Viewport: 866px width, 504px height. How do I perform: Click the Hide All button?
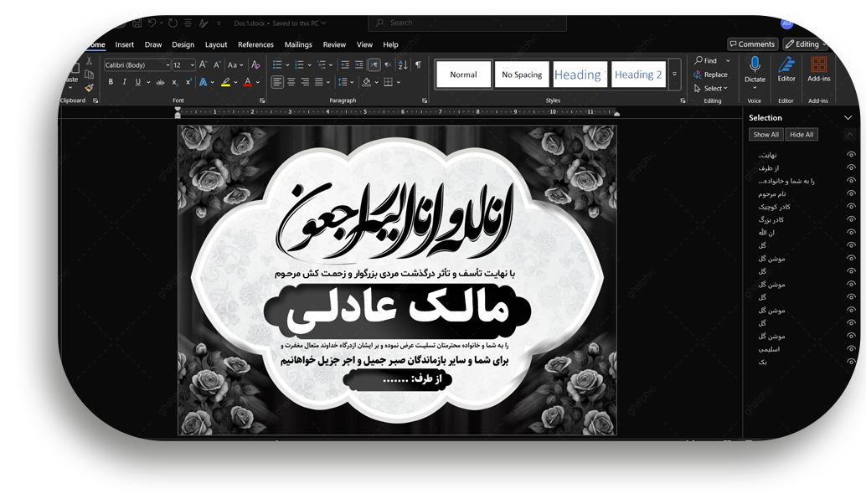tap(801, 135)
